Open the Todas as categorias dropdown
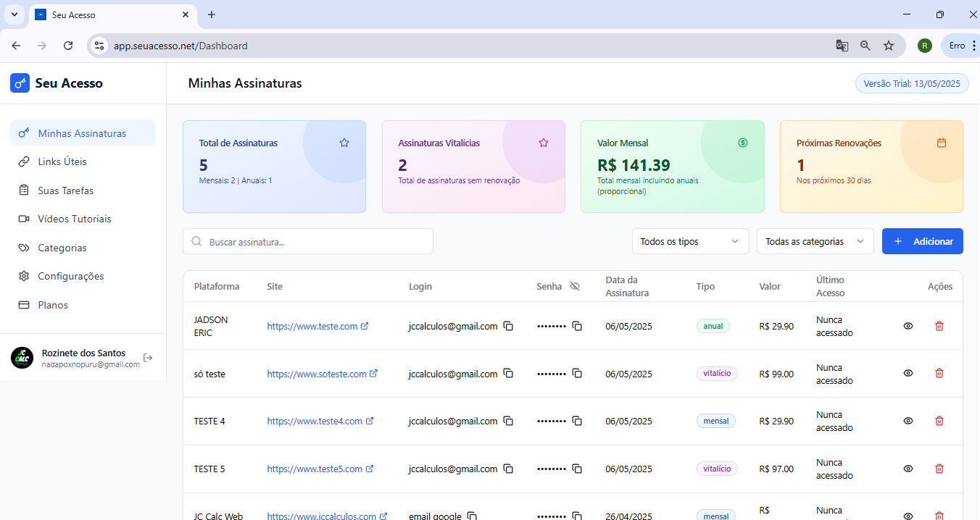This screenshot has height=520, width=980. pos(815,241)
